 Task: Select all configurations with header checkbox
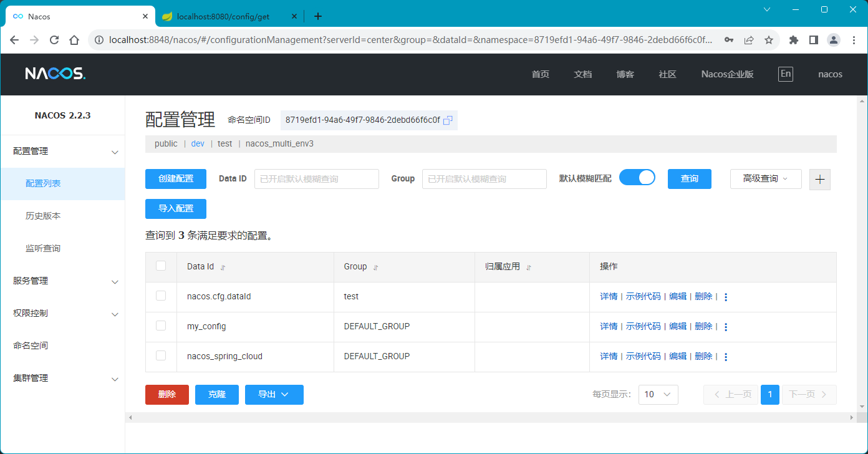(161, 266)
